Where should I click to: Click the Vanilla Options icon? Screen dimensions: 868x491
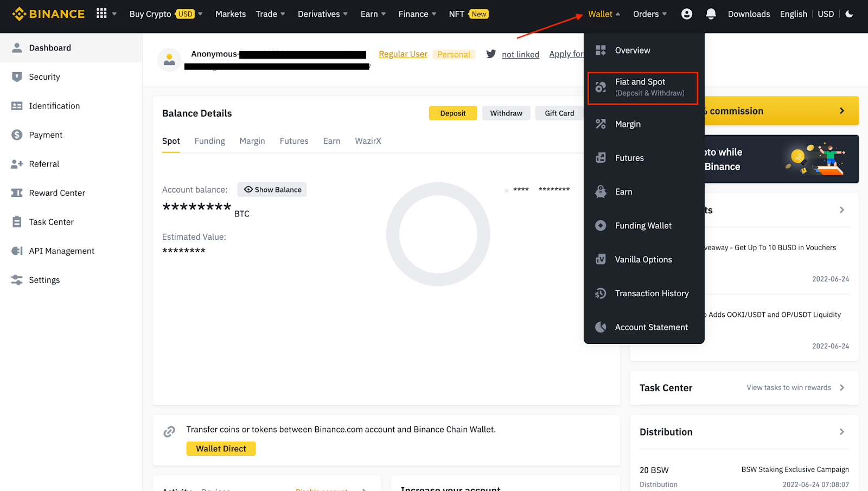point(601,259)
